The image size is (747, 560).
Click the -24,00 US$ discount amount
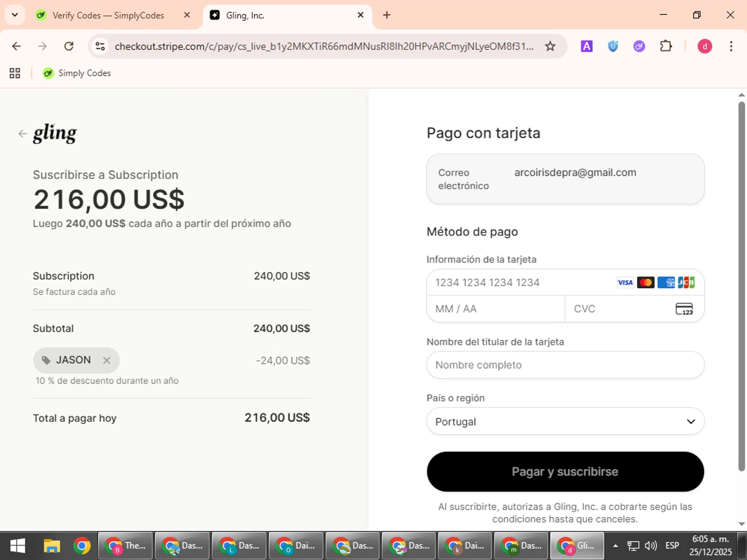[283, 360]
